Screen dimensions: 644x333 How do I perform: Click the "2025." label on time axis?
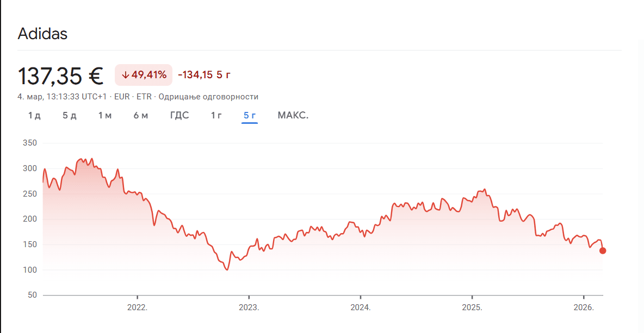tap(472, 307)
